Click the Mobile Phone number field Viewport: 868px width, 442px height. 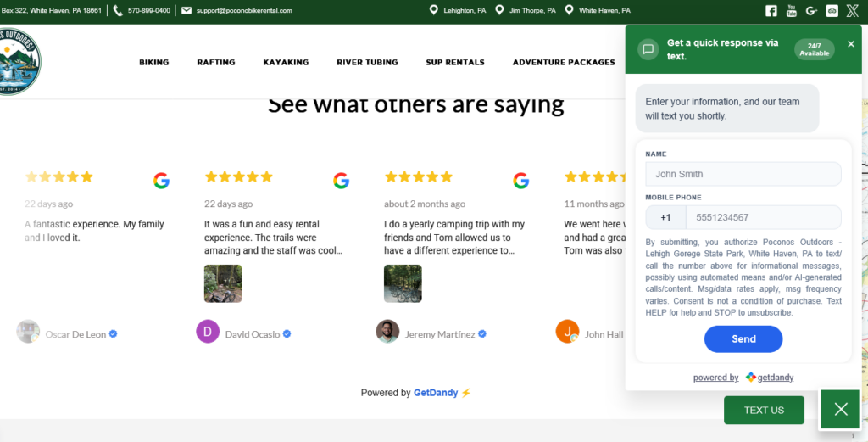pyautogui.click(x=764, y=217)
